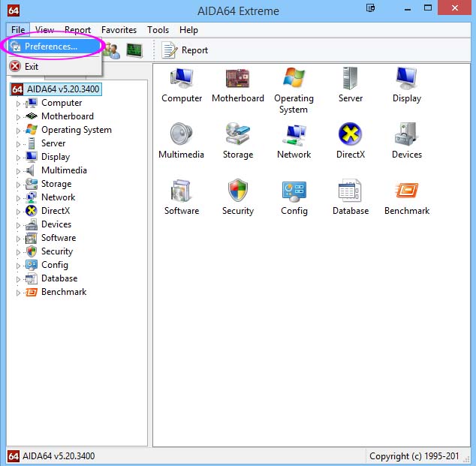Viewport: 476px width, 466px height.
Task: Open the Network icon in right pane
Action: 294,134
